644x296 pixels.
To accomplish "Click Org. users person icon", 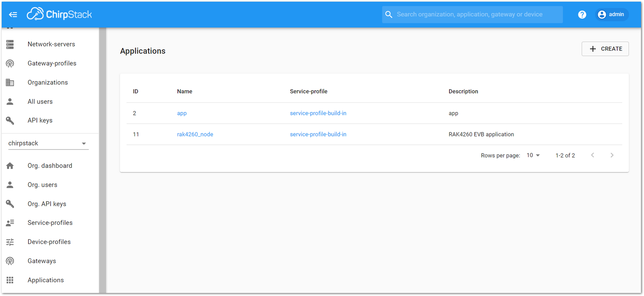I will point(10,185).
